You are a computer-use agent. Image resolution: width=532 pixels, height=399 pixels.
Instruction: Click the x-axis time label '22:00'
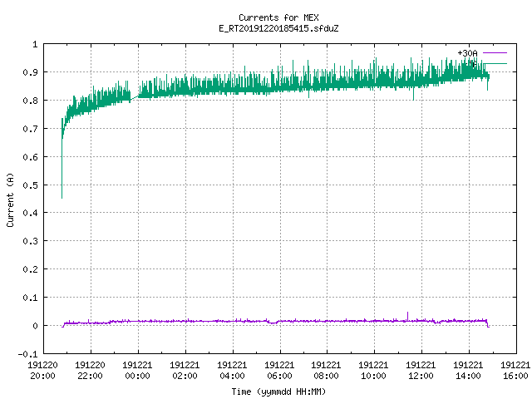90,376
